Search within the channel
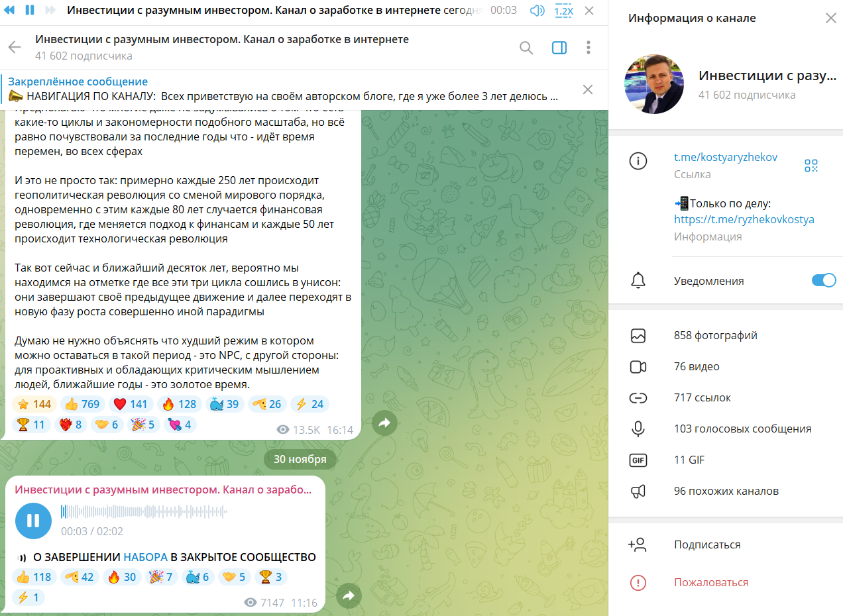843x616 pixels. click(x=526, y=48)
